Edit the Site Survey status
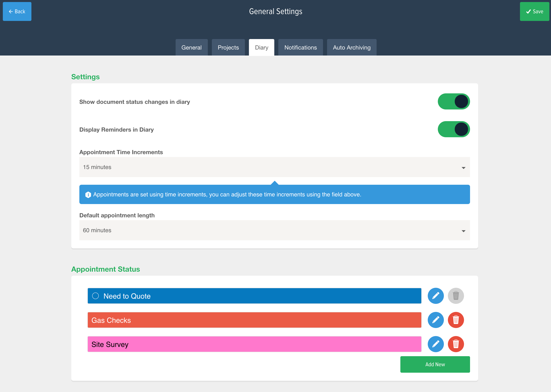 click(436, 344)
